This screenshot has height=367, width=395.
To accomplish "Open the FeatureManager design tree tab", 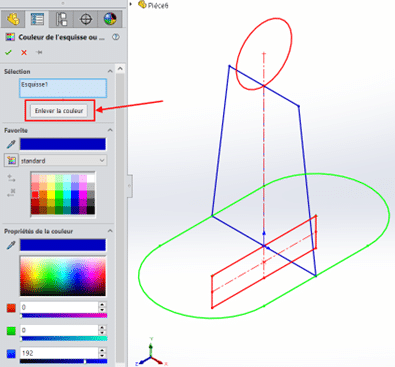I will tap(13, 19).
